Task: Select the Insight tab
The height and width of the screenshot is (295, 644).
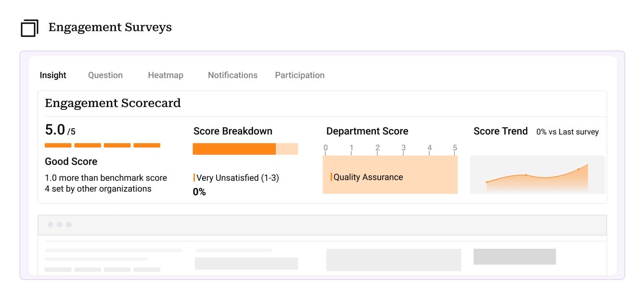Action: [53, 75]
